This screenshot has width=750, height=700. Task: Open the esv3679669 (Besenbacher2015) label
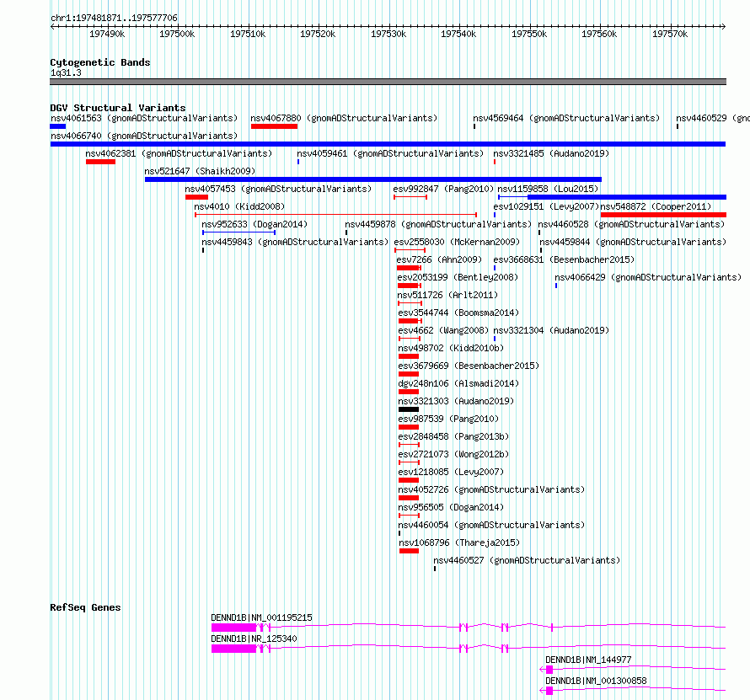click(x=469, y=366)
